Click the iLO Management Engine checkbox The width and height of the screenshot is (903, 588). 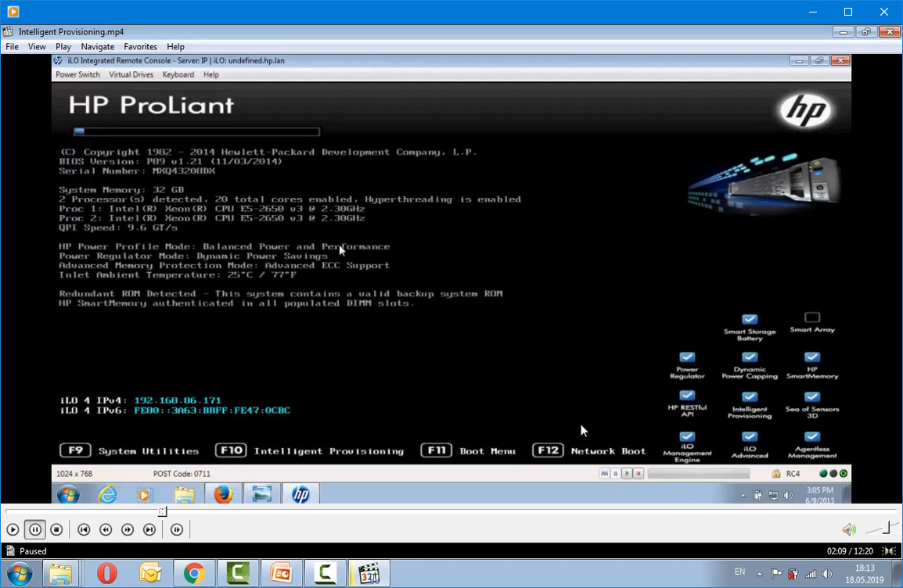click(687, 436)
